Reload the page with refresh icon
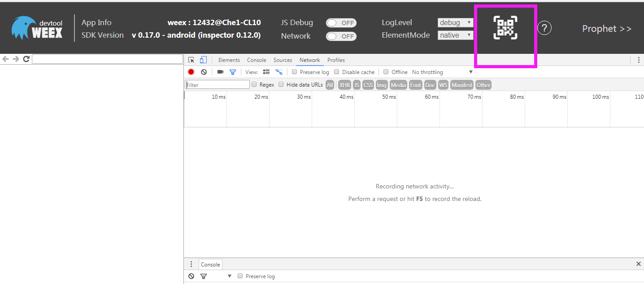The height and width of the screenshot is (284, 644). coord(26,59)
